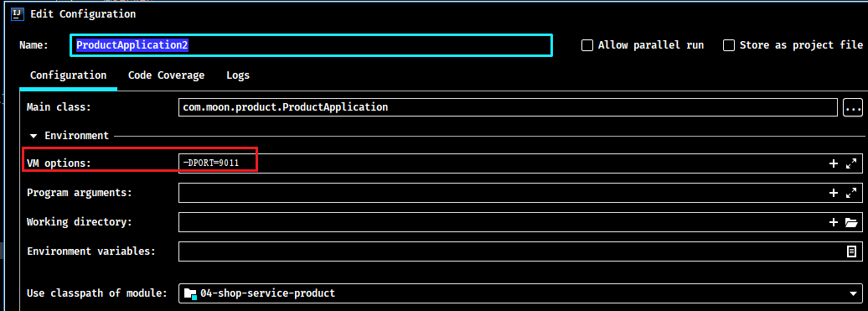Open Use classpath of module dropdown arrow
Screen dimensions: 868x311
(853, 294)
